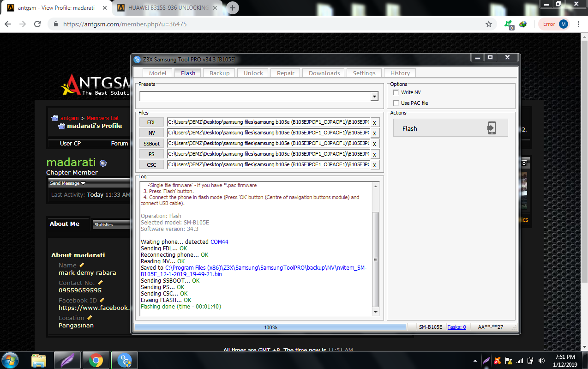The image size is (588, 369).
Task: Click the FDL file path field
Action: click(x=269, y=122)
